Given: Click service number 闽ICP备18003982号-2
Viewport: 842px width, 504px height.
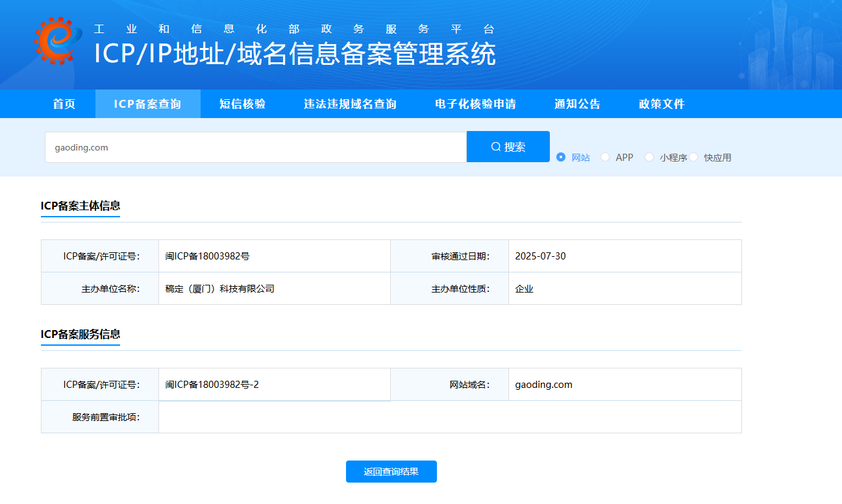Looking at the screenshot, I should (x=212, y=385).
